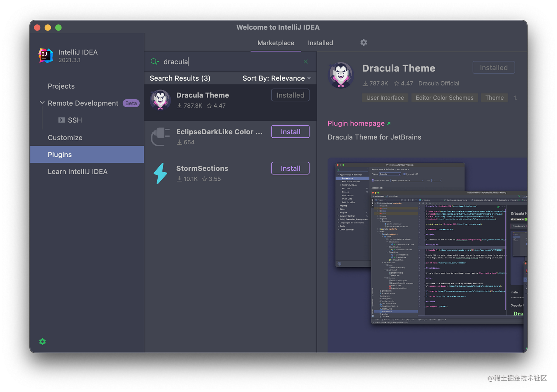
Task: Click the 'Dracula Theme for JetBrains' description
Action: coord(374,137)
